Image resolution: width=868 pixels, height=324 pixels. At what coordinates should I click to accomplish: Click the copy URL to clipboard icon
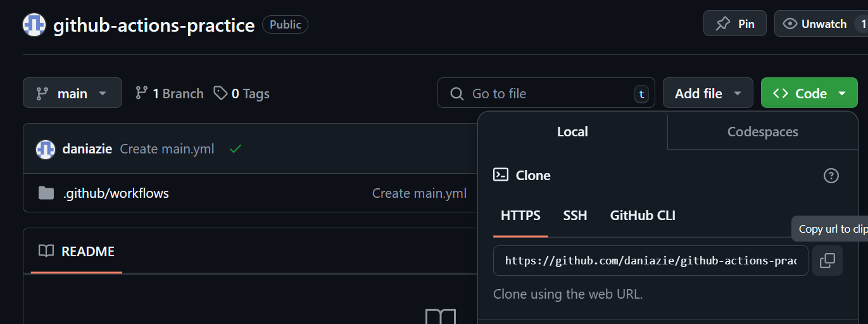(827, 261)
